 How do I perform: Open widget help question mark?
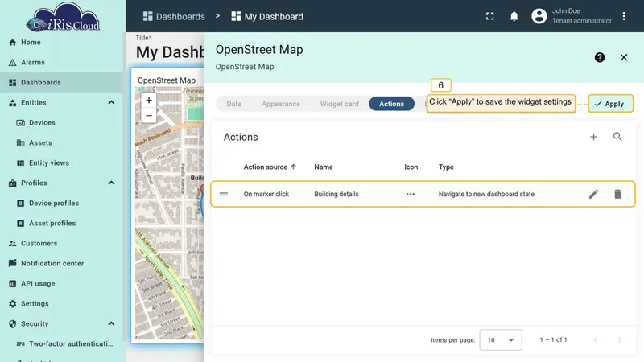click(x=600, y=57)
